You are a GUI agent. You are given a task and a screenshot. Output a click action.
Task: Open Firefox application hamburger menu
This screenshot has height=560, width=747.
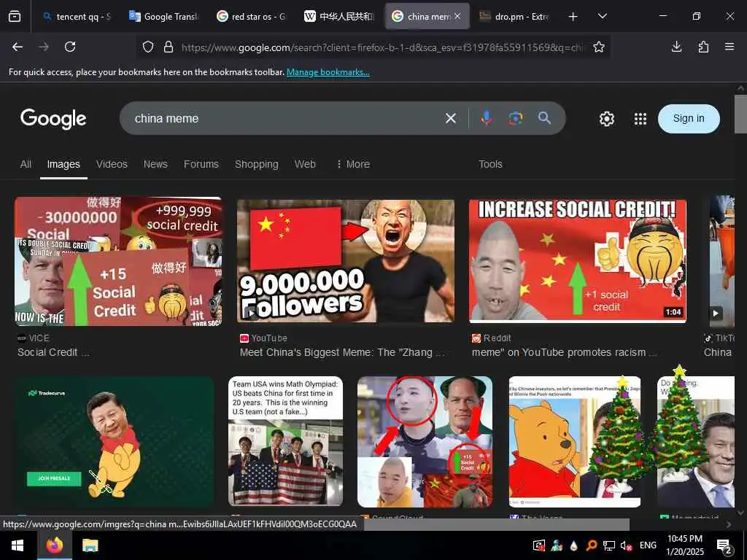729,47
